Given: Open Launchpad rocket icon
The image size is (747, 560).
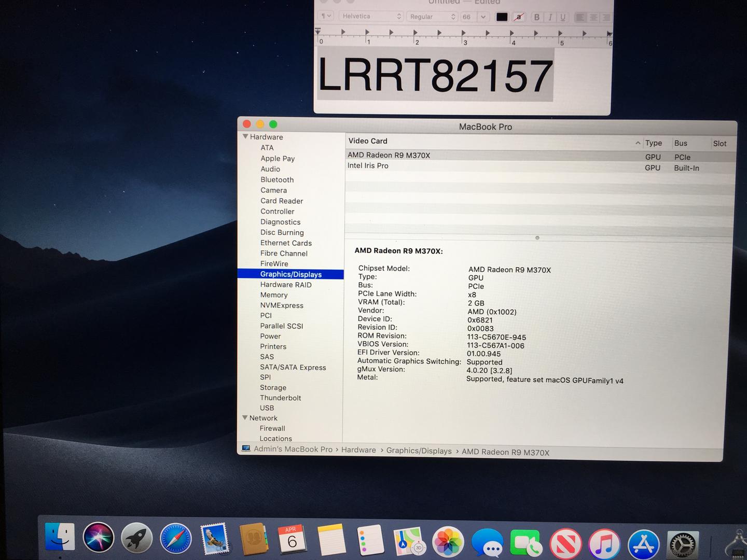Looking at the screenshot, I should pos(136,538).
